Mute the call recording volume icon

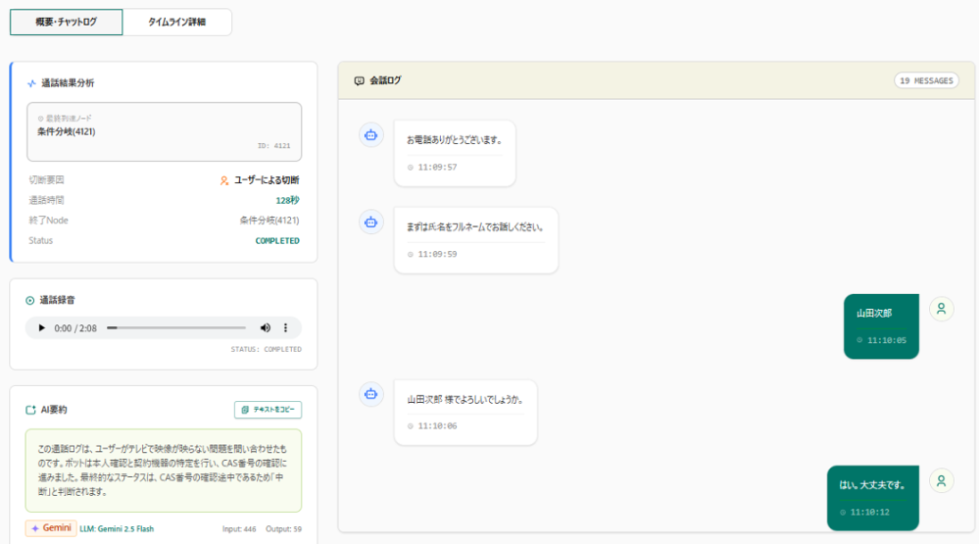click(265, 327)
